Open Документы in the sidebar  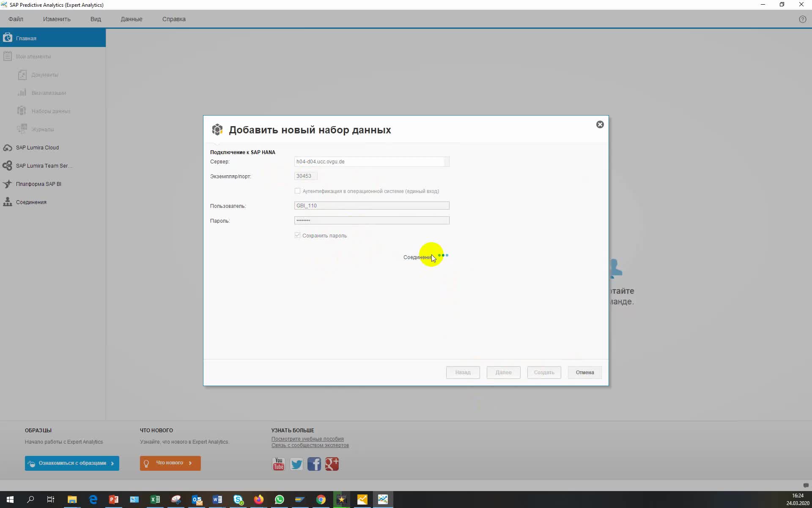[x=45, y=75]
